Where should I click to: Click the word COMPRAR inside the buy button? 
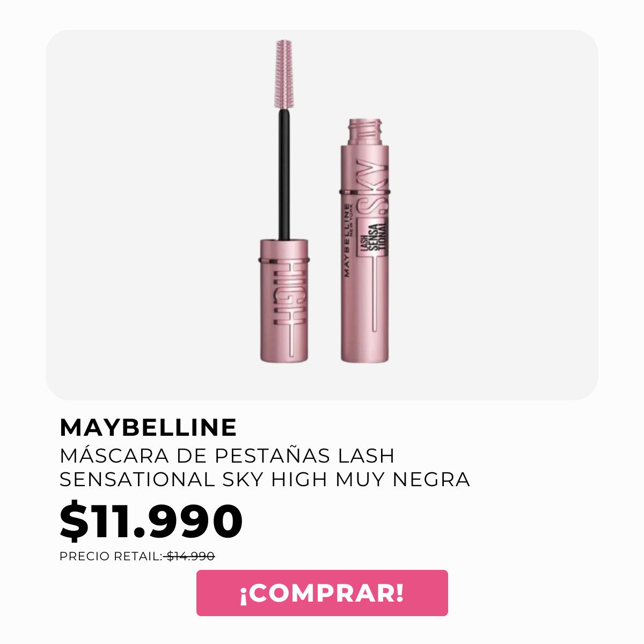tap(322, 593)
